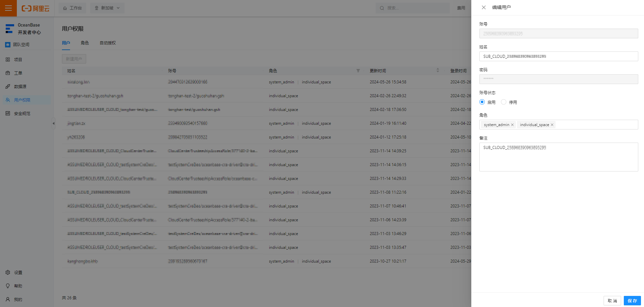Open the 角色 multi-select dropdown

(x=558, y=124)
